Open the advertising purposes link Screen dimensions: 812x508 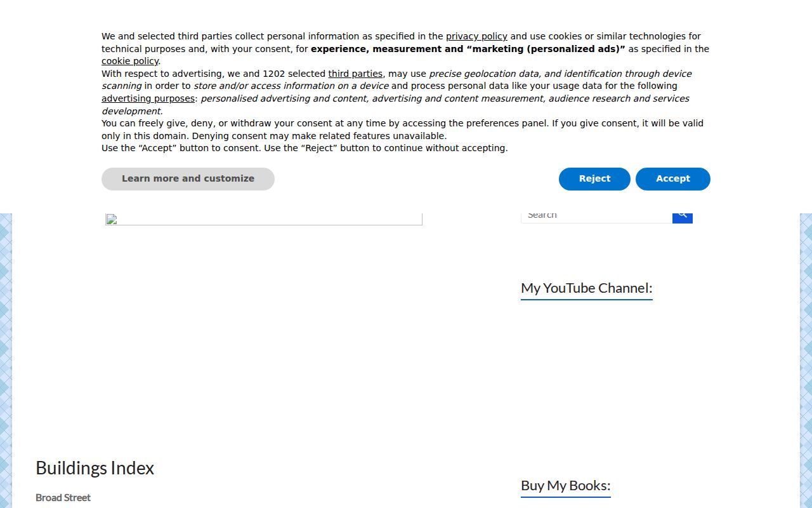coord(148,99)
